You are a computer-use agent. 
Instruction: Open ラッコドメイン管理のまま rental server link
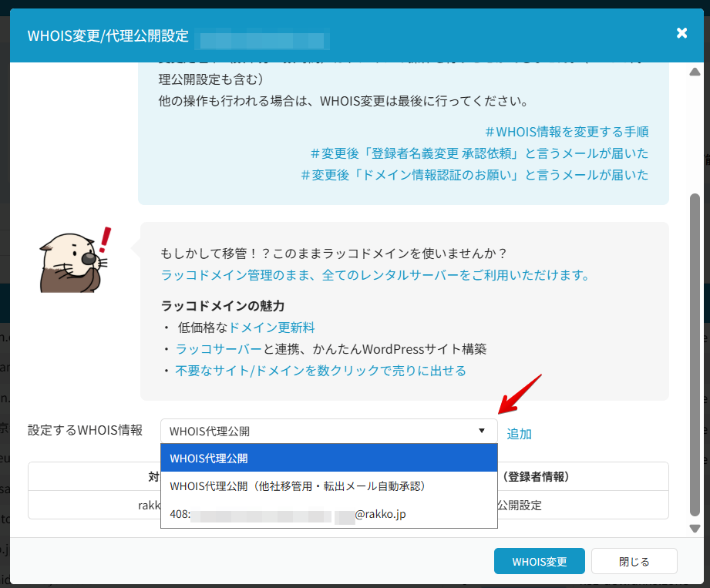(375, 275)
